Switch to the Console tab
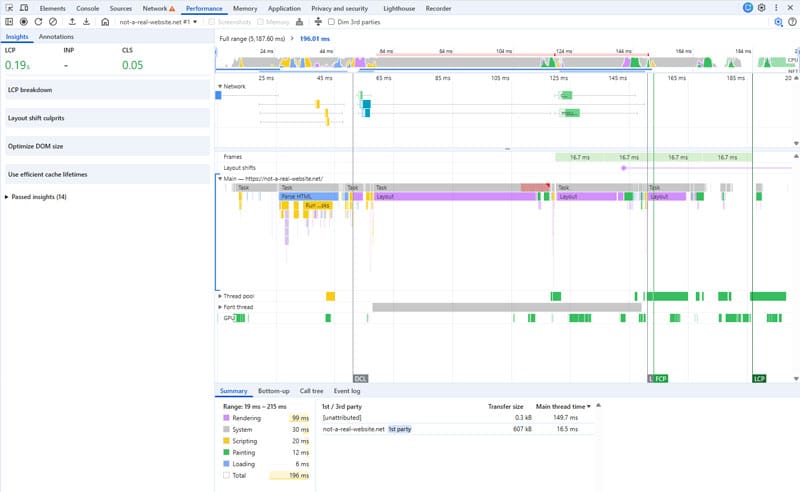800x492 pixels. pyautogui.click(x=88, y=9)
